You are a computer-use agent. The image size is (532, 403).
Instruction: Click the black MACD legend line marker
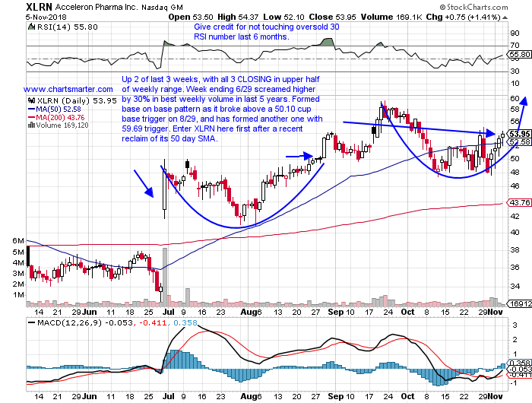coord(32,322)
